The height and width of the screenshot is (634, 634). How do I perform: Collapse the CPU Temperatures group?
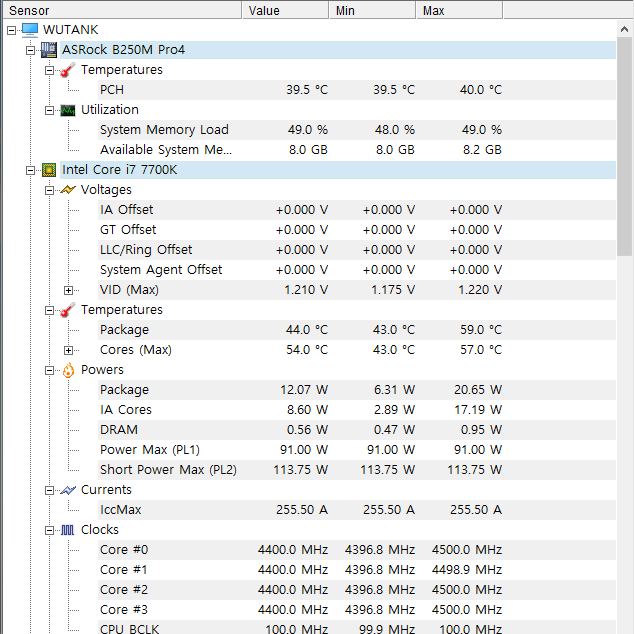tap(49, 311)
